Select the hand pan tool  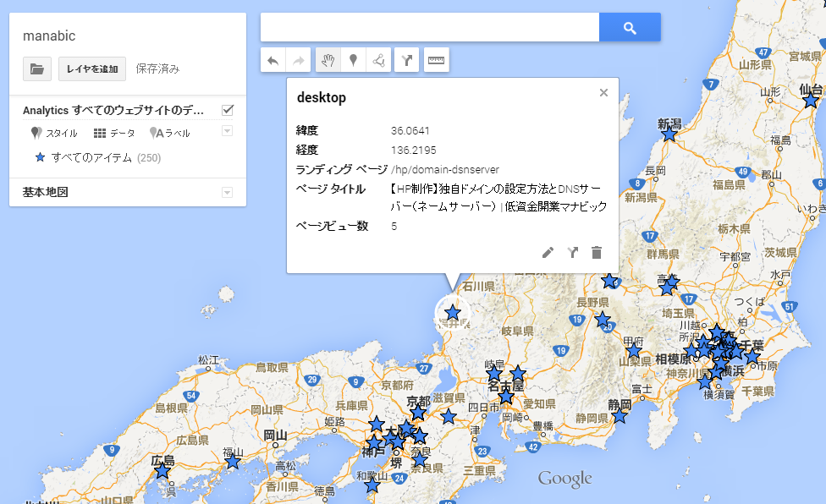click(x=328, y=61)
